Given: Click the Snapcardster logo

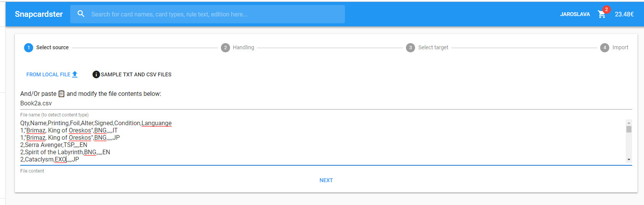Looking at the screenshot, I should pos(39,14).
